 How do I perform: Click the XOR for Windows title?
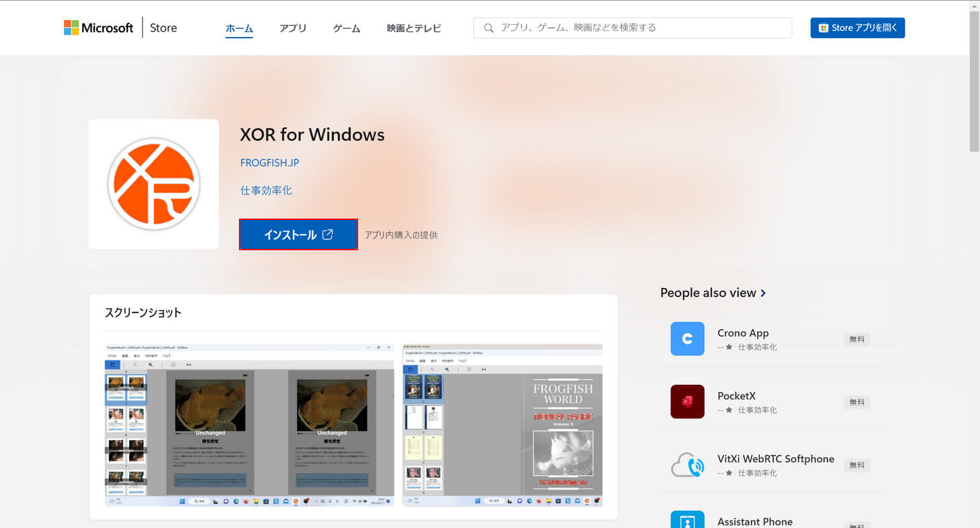[x=312, y=135]
